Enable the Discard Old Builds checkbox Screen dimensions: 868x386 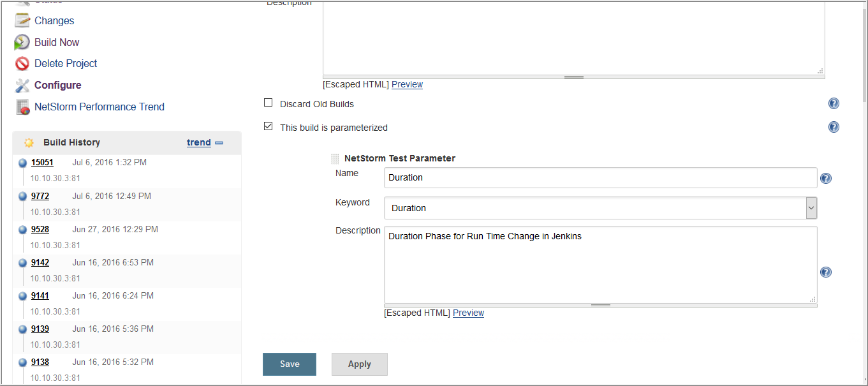pos(268,103)
